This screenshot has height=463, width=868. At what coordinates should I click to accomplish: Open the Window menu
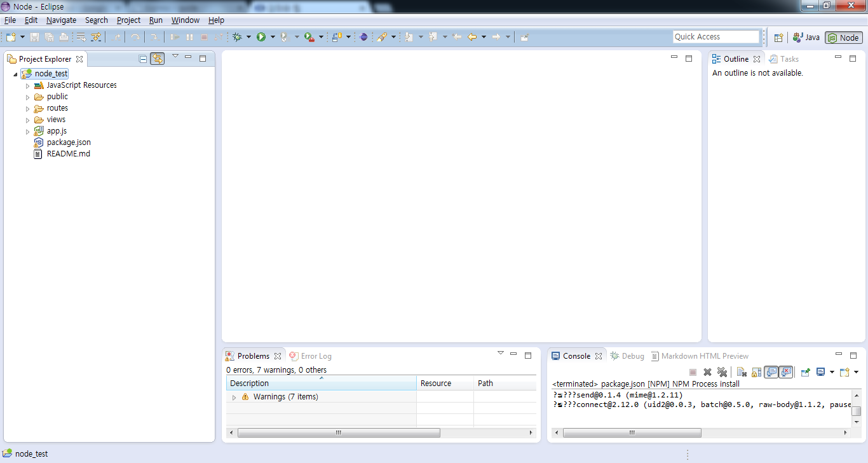[186, 20]
